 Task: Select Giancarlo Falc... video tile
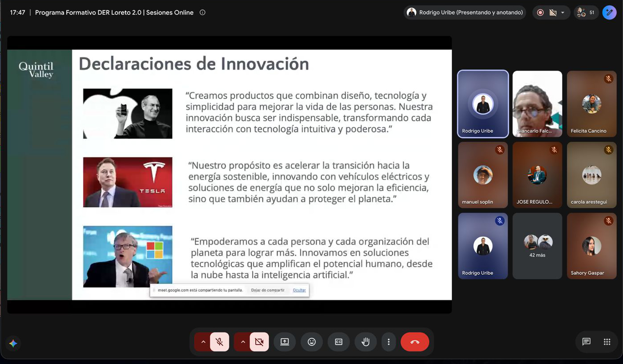coord(537,104)
